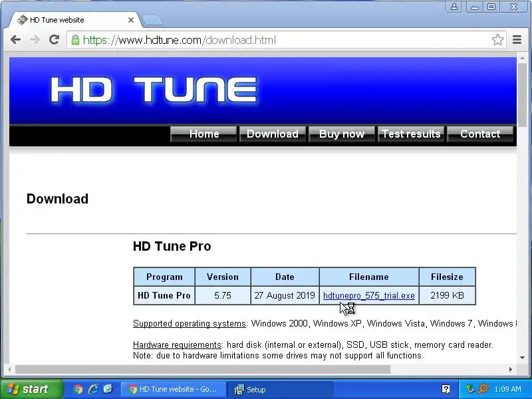
Task: Click the Supported operating systems label
Action: (x=190, y=324)
